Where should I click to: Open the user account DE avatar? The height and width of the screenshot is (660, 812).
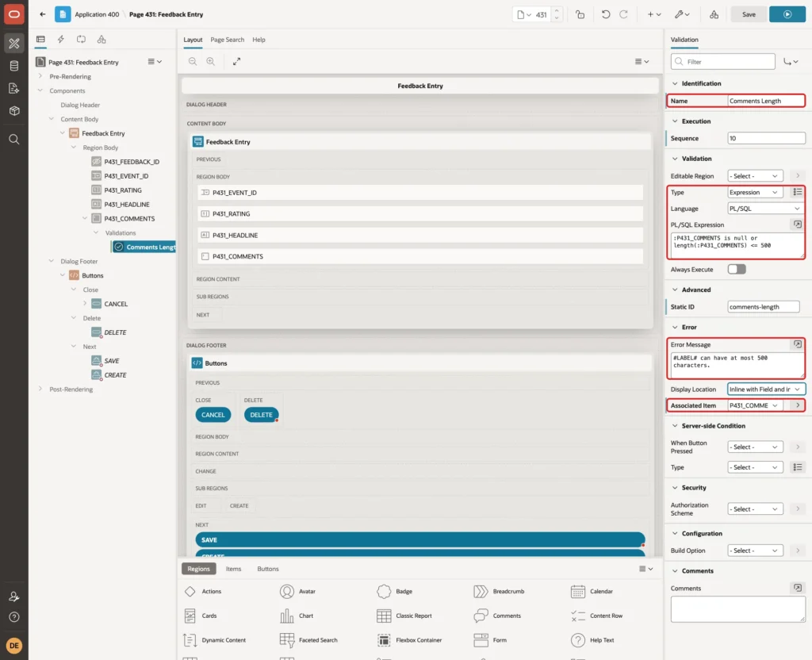coord(14,646)
